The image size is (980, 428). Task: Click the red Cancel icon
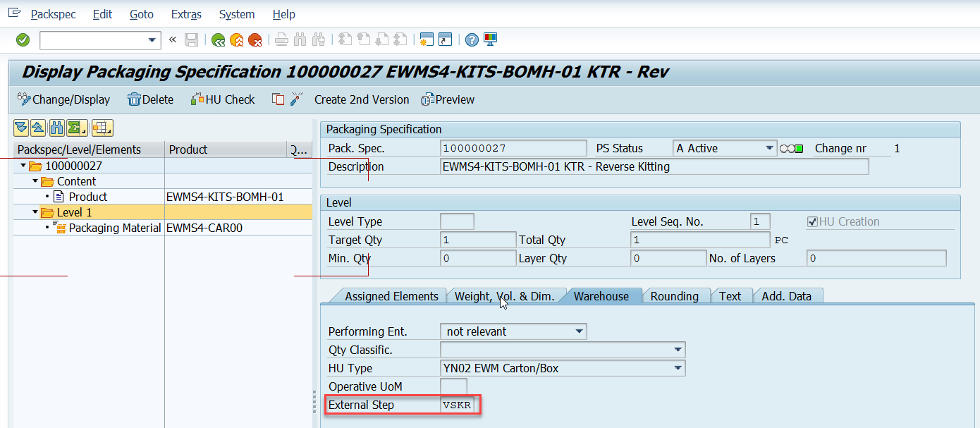click(x=255, y=40)
